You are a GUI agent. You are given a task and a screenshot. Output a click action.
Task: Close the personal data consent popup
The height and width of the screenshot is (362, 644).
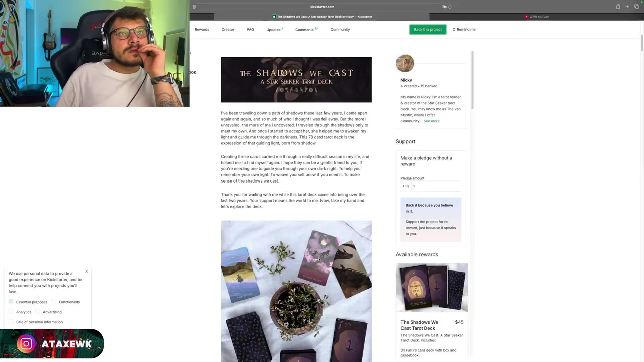(x=87, y=271)
